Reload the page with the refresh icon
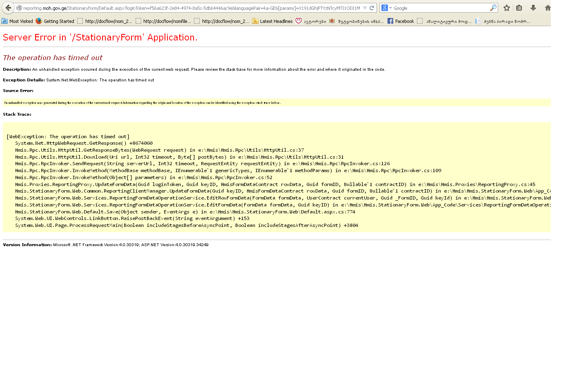Viewport: 588px width, 368px height. (x=372, y=8)
